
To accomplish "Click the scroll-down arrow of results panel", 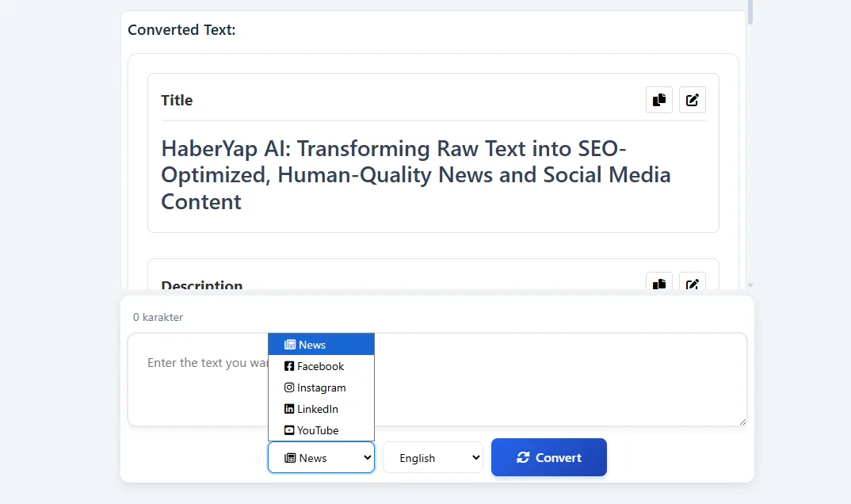I will coord(750,284).
